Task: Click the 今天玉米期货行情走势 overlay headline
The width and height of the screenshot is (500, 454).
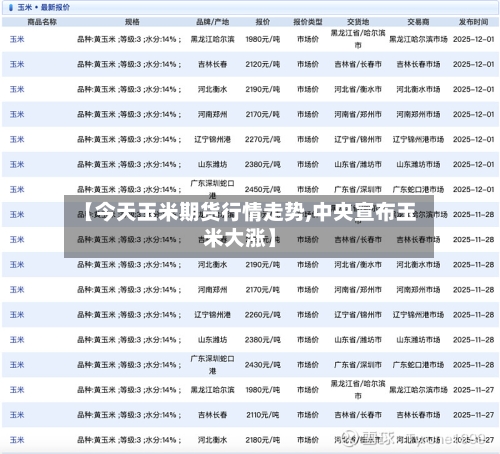Action: 249,226
